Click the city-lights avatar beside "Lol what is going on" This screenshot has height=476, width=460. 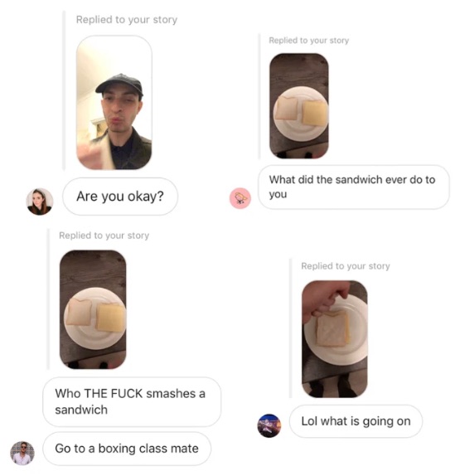pos(269,425)
